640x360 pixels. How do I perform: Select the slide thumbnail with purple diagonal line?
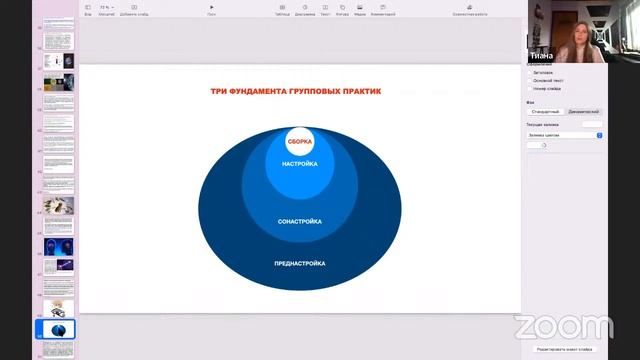58,267
